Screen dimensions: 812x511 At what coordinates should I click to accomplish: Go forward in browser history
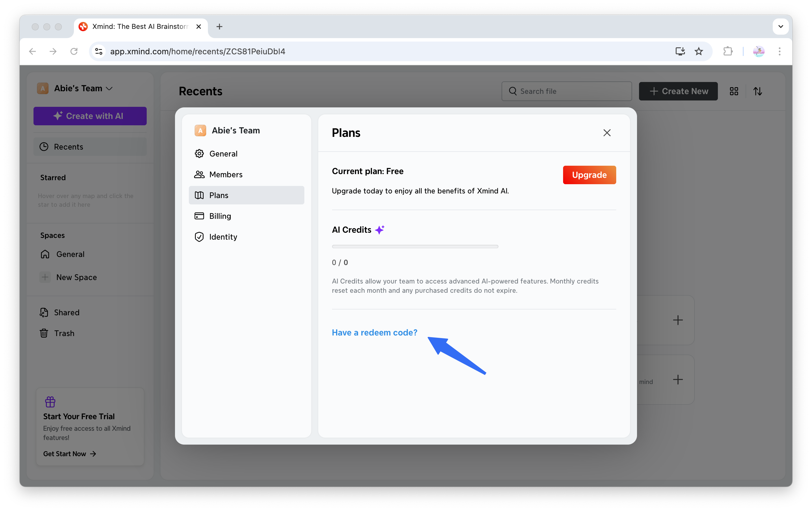pyautogui.click(x=53, y=51)
